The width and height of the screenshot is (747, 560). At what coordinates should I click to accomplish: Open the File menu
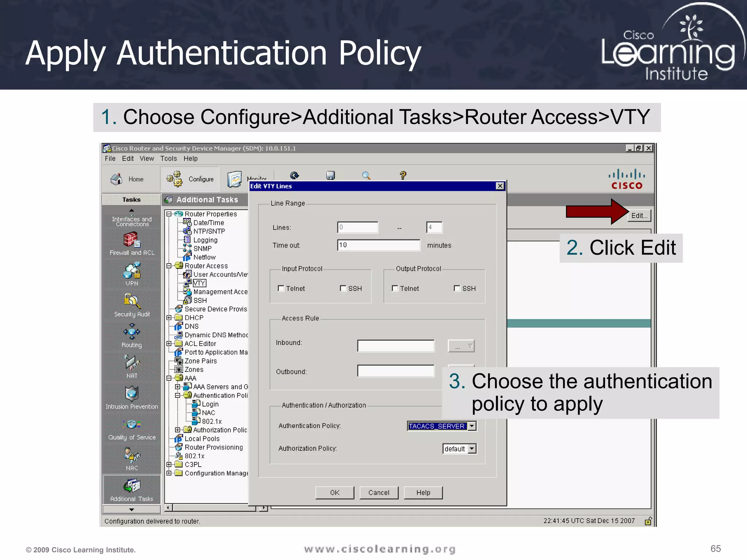tap(110, 159)
